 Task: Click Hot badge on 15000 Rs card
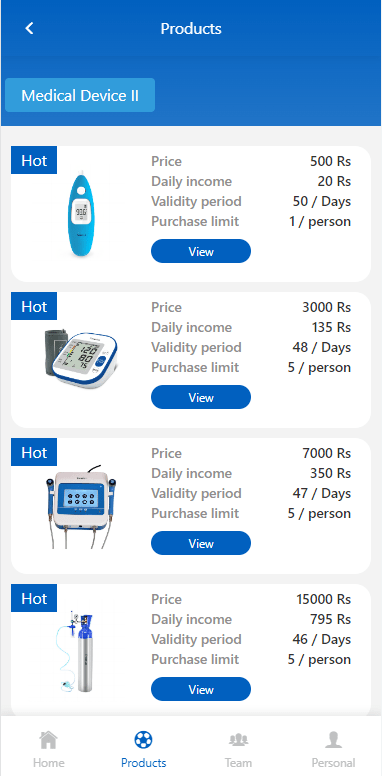point(34,598)
